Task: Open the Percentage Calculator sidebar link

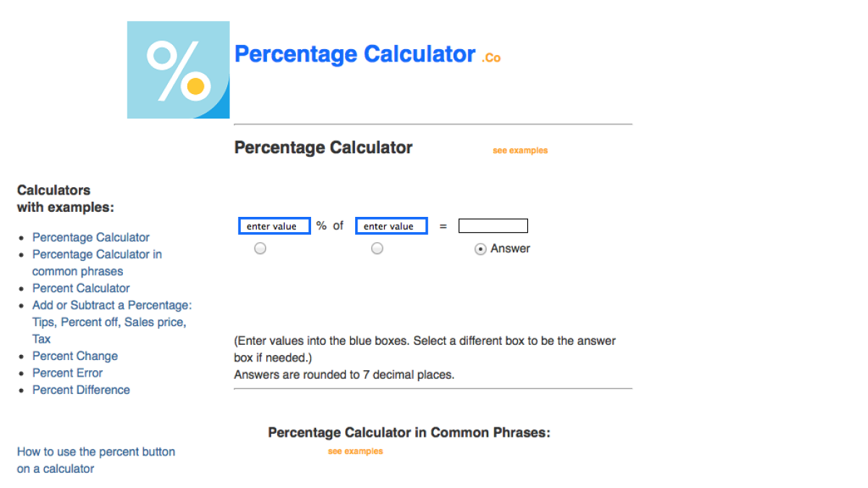Action: pyautogui.click(x=90, y=237)
